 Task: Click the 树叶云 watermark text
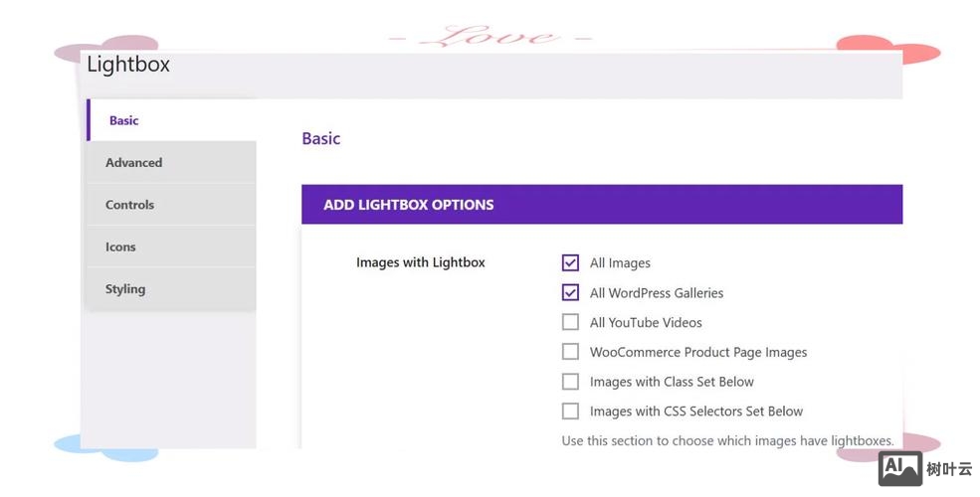948,469
